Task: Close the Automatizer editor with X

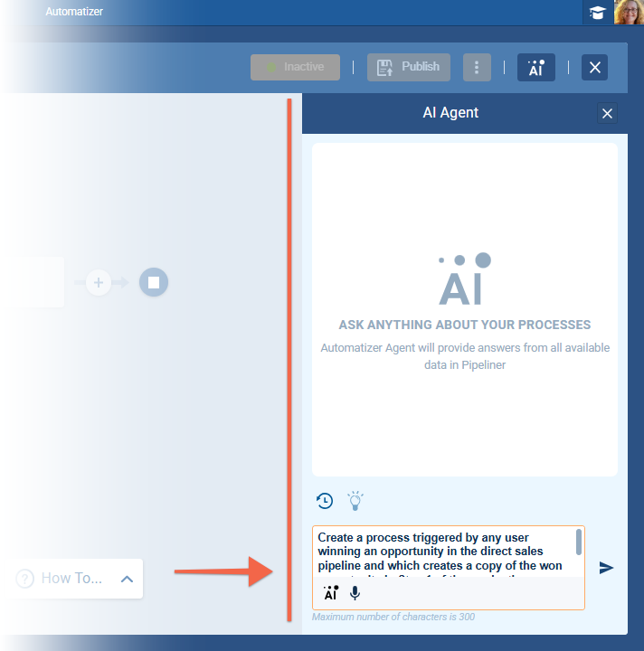Action: coord(594,67)
